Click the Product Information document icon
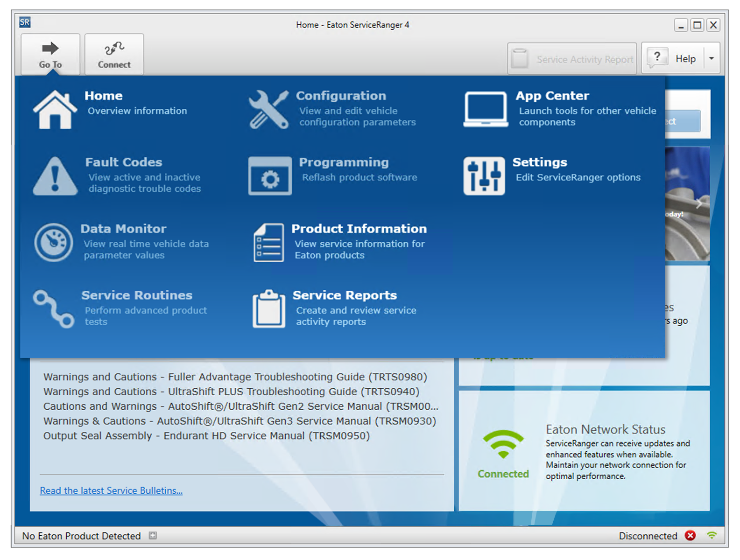 click(x=268, y=242)
